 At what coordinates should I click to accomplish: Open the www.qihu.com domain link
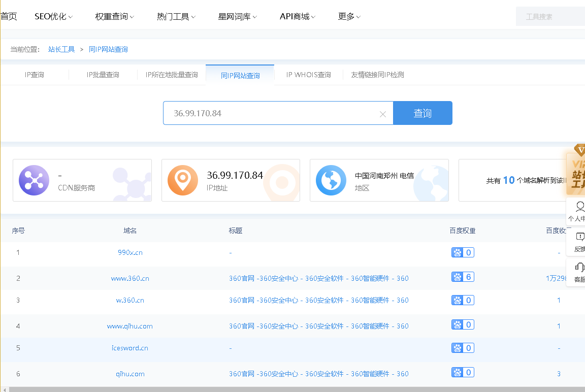pos(130,326)
